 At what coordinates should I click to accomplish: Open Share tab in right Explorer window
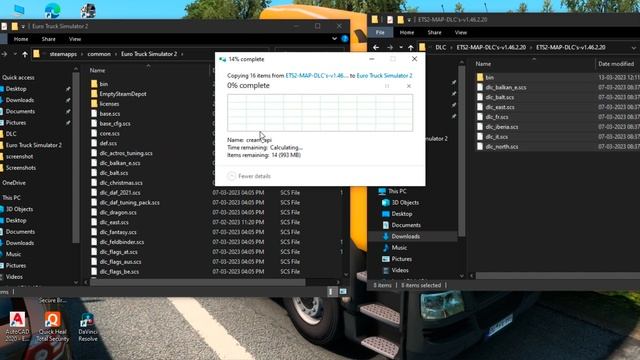coord(434,32)
